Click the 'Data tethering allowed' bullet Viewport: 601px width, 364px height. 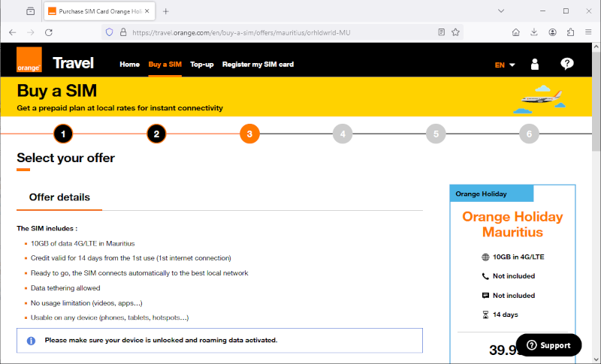pos(65,288)
